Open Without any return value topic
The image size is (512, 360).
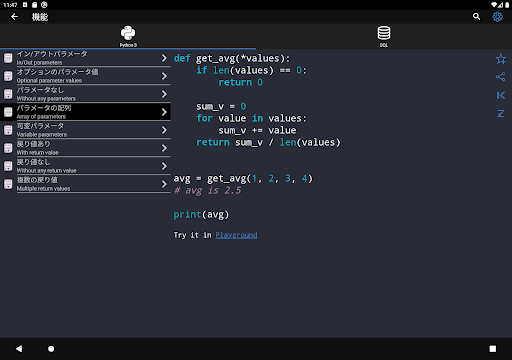85,166
